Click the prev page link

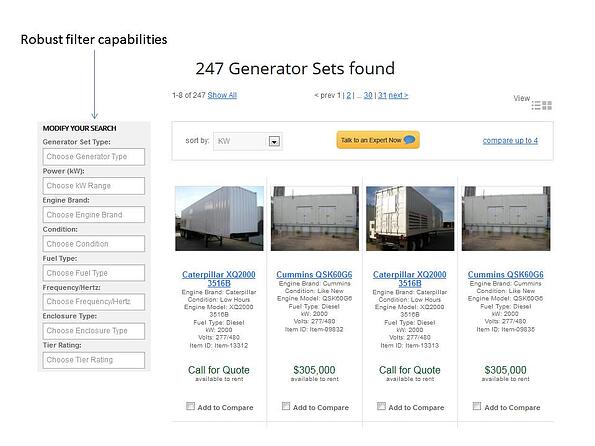(x=325, y=95)
